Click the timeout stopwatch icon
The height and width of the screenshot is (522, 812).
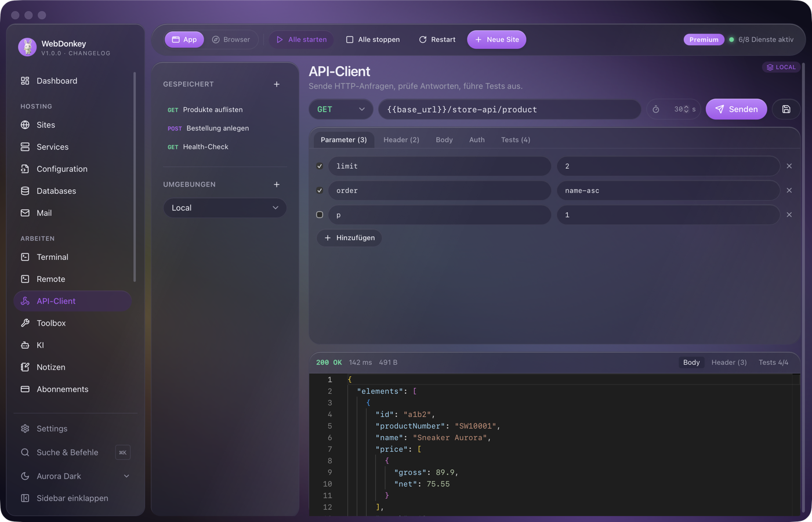[x=656, y=109]
